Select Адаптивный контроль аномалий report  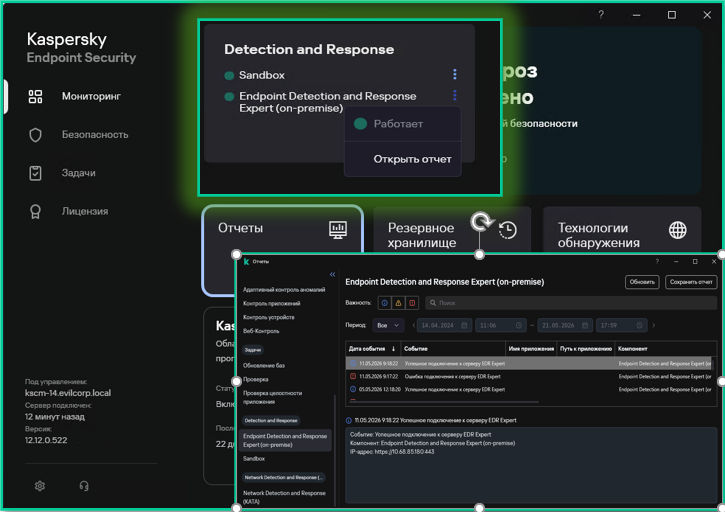point(284,290)
